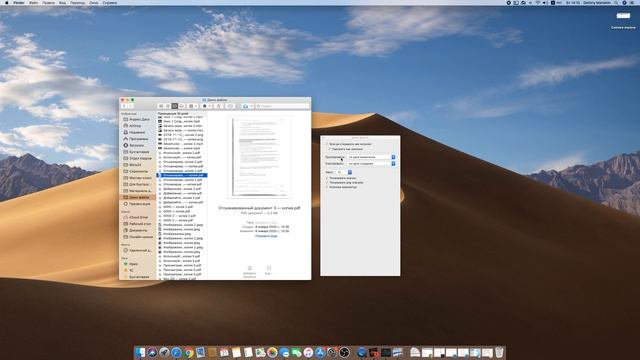The height and width of the screenshot is (360, 640).
Task: Open Недавние in the sidebar
Action: coord(138,132)
